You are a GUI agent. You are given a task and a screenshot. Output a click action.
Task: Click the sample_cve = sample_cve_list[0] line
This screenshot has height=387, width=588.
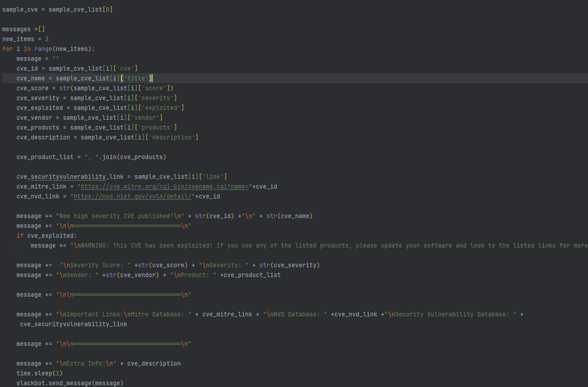(x=57, y=9)
